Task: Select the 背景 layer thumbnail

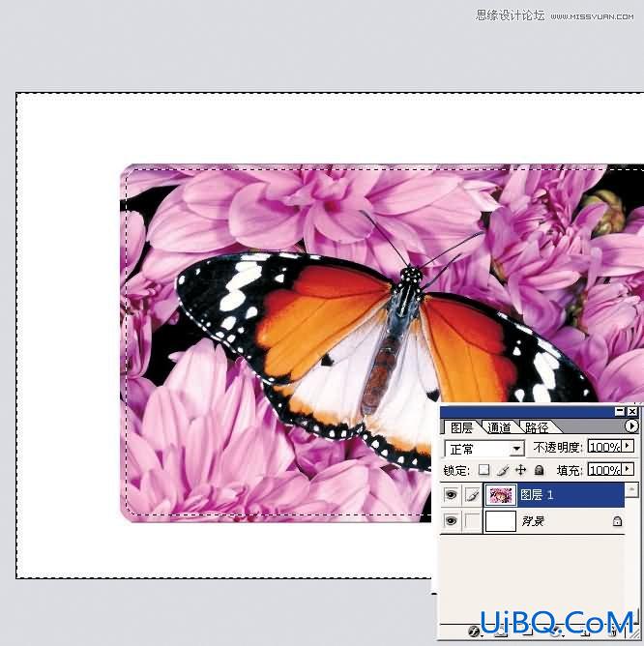Action: tap(501, 521)
